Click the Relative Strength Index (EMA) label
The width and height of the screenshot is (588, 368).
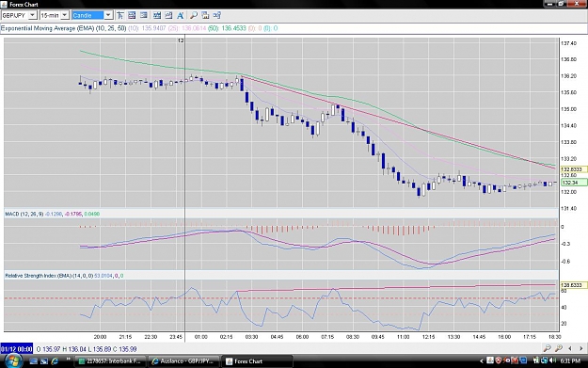point(49,276)
